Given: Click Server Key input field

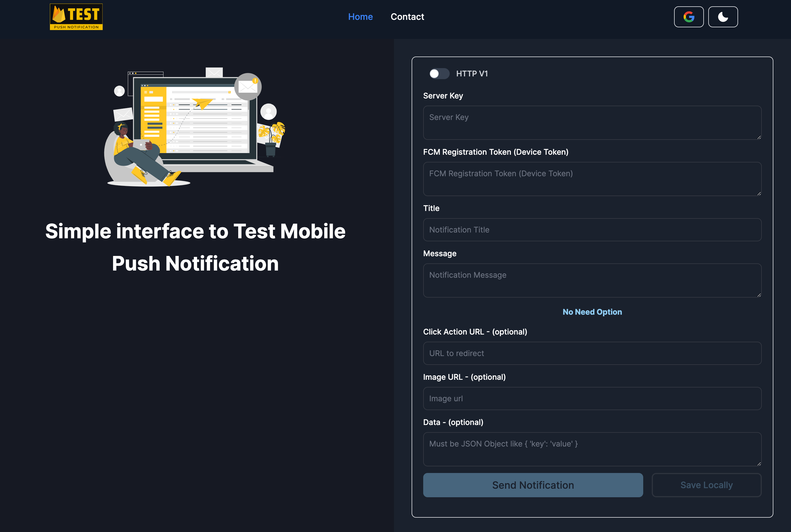Looking at the screenshot, I should click(x=592, y=122).
